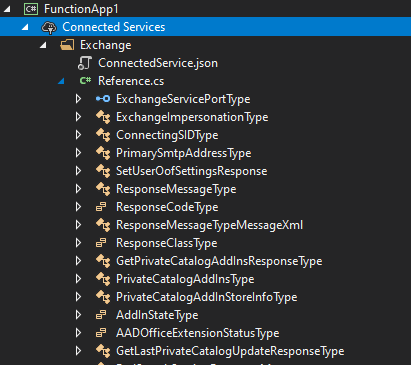Expand the ResponseCodeType node

pyautogui.click(x=78, y=207)
